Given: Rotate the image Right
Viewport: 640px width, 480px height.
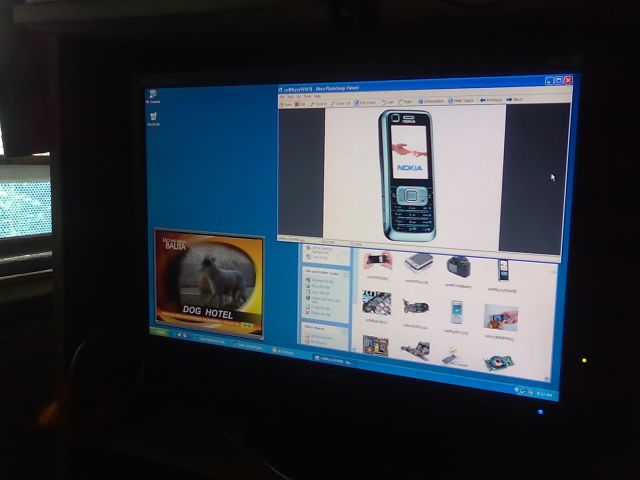Looking at the screenshot, I should [405, 102].
